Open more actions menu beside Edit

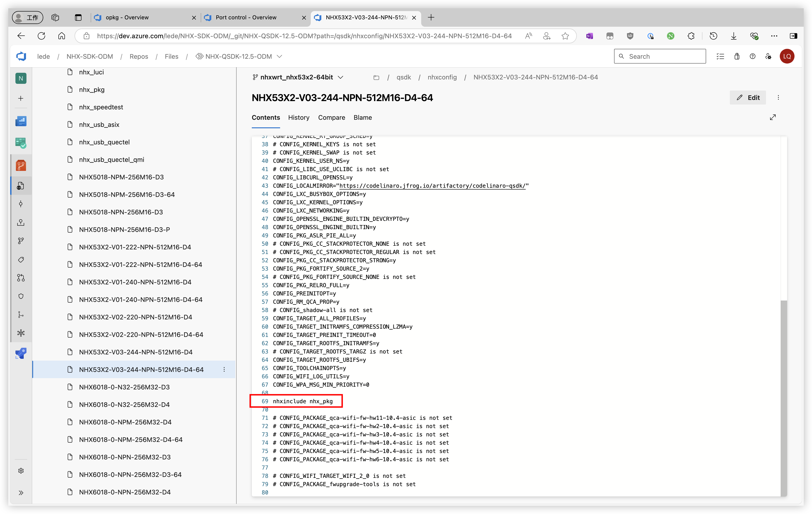tap(778, 98)
